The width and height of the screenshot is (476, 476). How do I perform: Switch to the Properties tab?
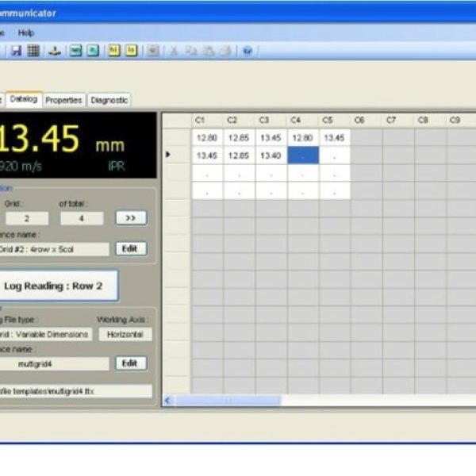pyautogui.click(x=63, y=100)
